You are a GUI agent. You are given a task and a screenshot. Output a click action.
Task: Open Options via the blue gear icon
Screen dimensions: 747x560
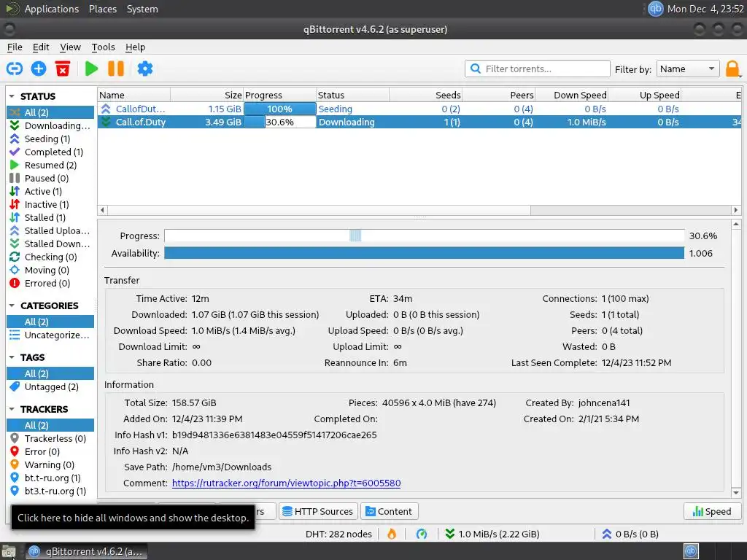click(x=145, y=69)
